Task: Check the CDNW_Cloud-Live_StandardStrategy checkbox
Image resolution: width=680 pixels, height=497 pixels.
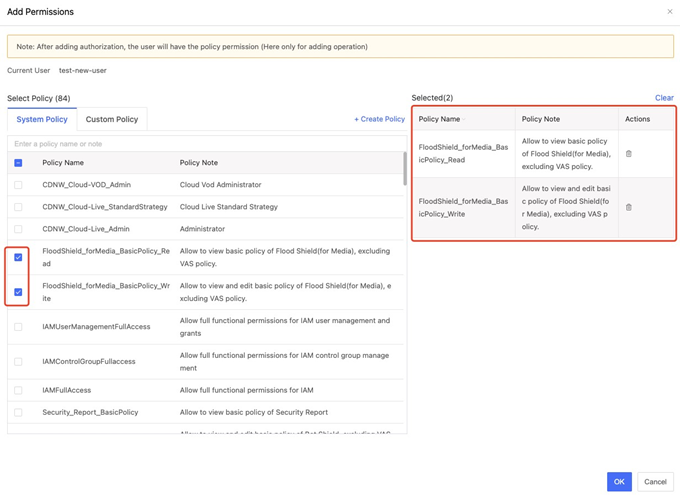Action: (x=18, y=207)
